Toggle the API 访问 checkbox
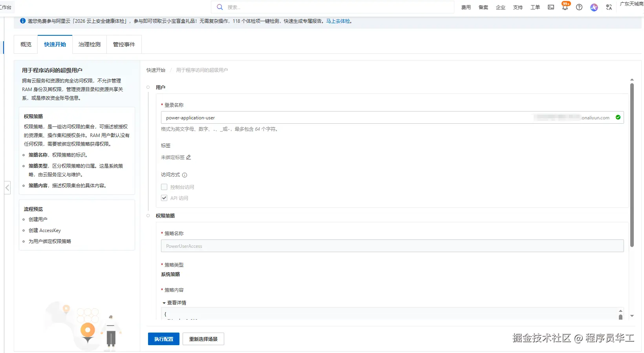Image resolution: width=644 pixels, height=353 pixels. pos(164,198)
